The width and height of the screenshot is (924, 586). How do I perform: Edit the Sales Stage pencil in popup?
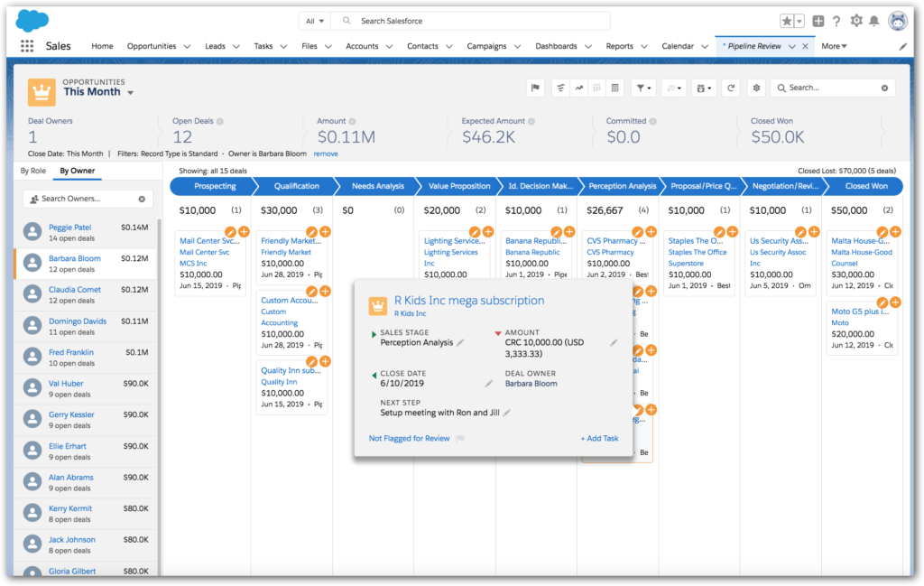(460, 342)
